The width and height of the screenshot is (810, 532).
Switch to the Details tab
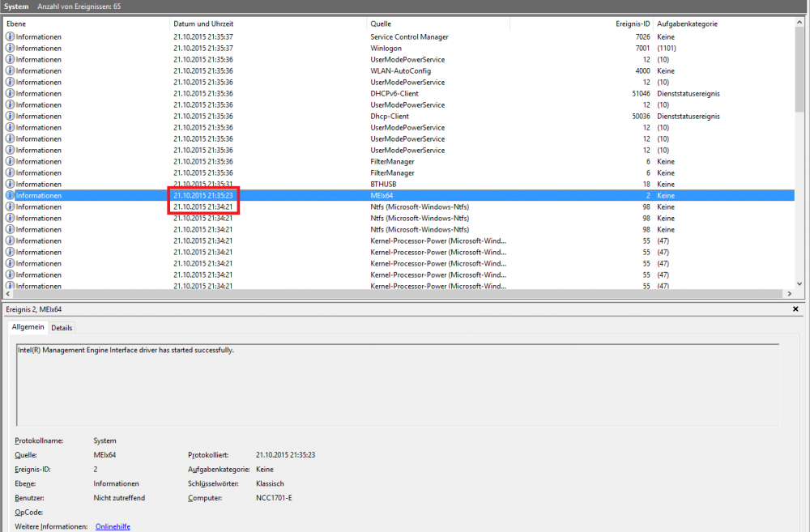(x=62, y=328)
